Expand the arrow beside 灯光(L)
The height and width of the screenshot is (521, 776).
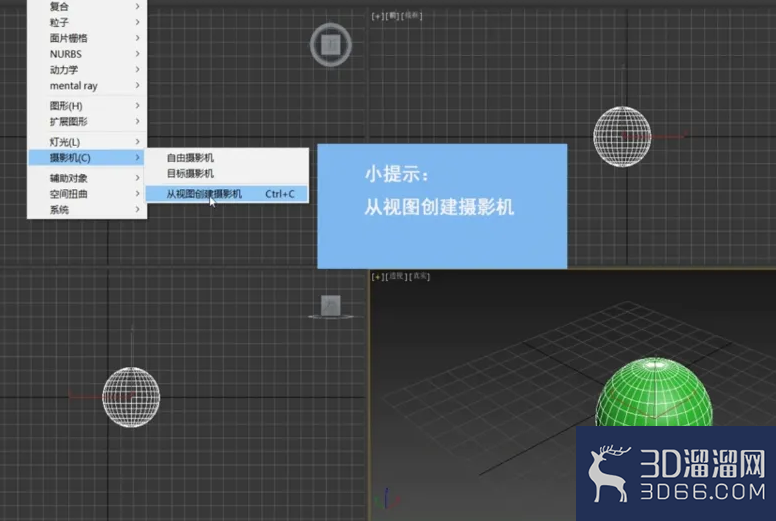click(138, 142)
